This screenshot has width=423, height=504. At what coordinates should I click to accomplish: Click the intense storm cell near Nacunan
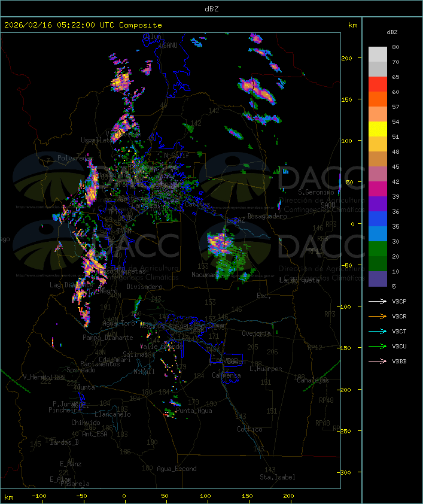pos(220,243)
